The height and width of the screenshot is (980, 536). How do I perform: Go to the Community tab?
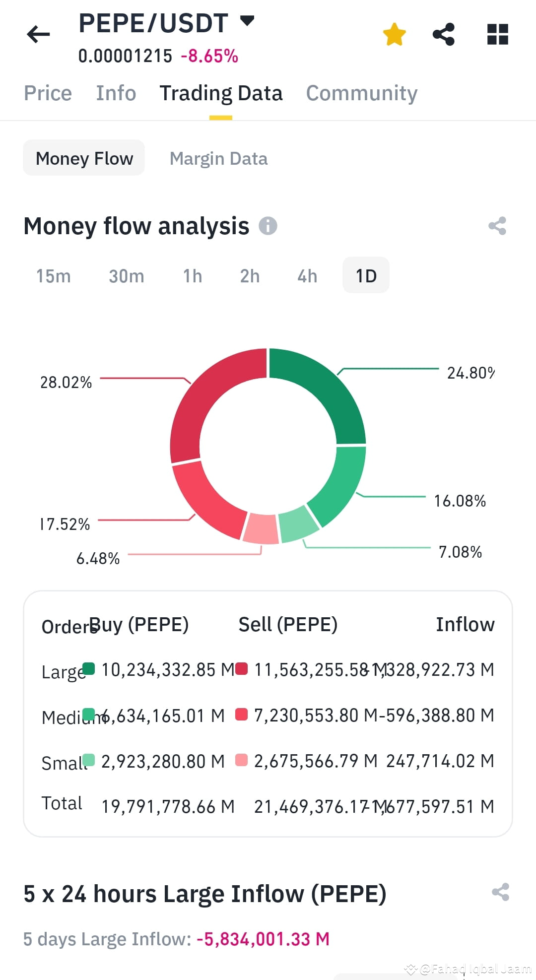(x=362, y=93)
